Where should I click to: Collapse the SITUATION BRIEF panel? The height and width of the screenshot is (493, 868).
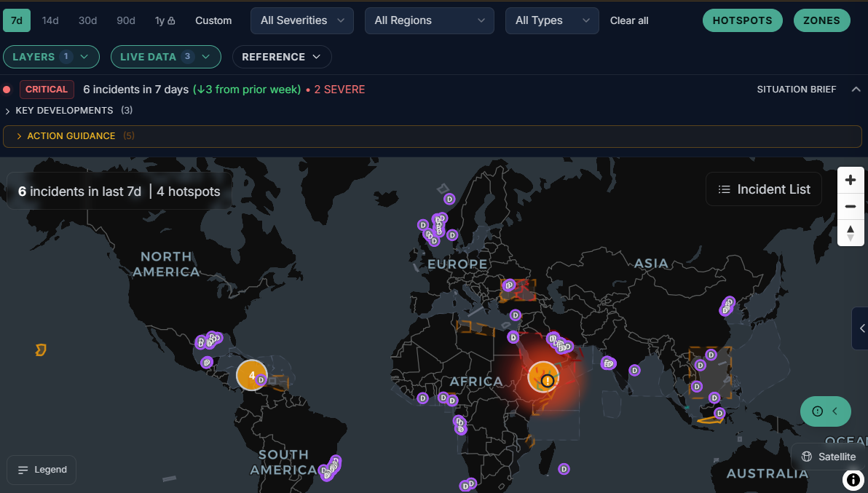(856, 89)
